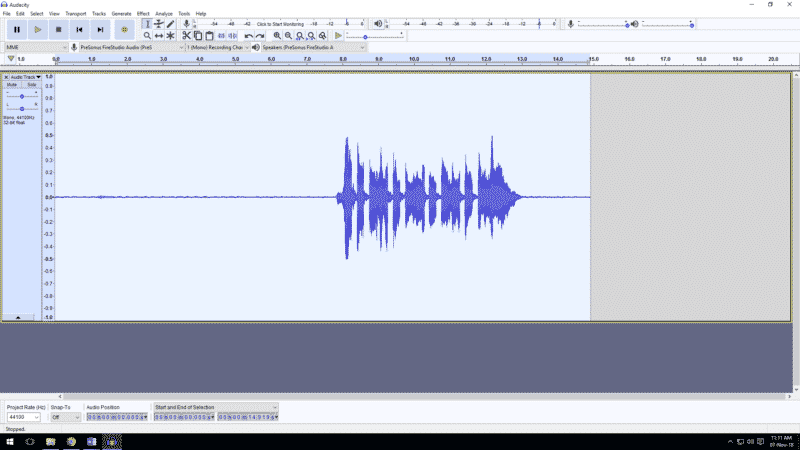Open the Windows Start menu
The height and width of the screenshot is (450, 800).
click(8, 441)
